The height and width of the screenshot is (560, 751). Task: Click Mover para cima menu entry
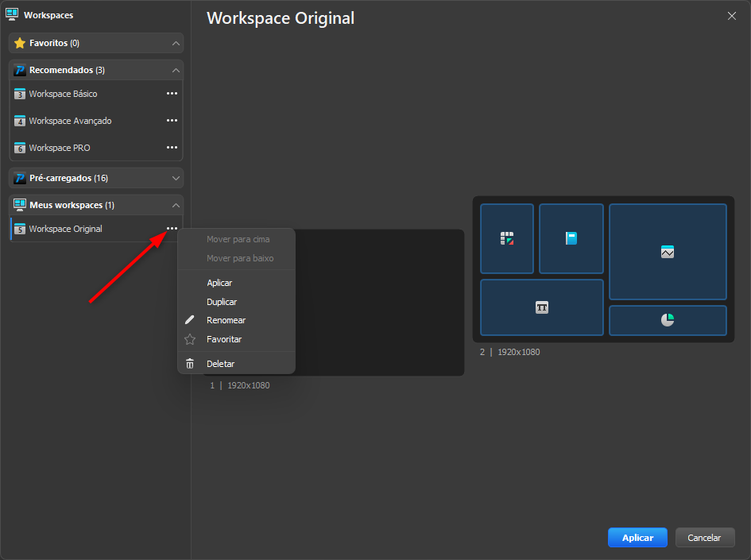[x=236, y=239]
